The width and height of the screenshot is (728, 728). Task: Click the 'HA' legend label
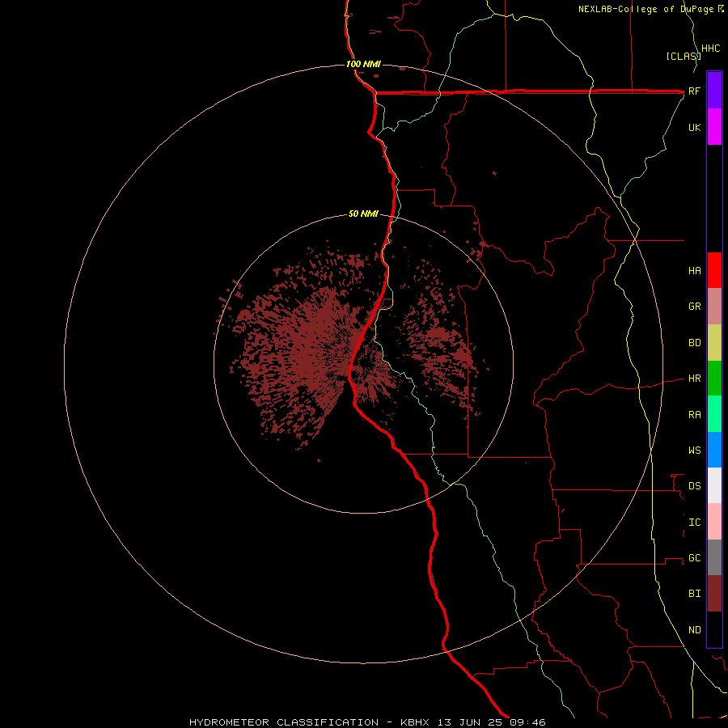(694, 271)
